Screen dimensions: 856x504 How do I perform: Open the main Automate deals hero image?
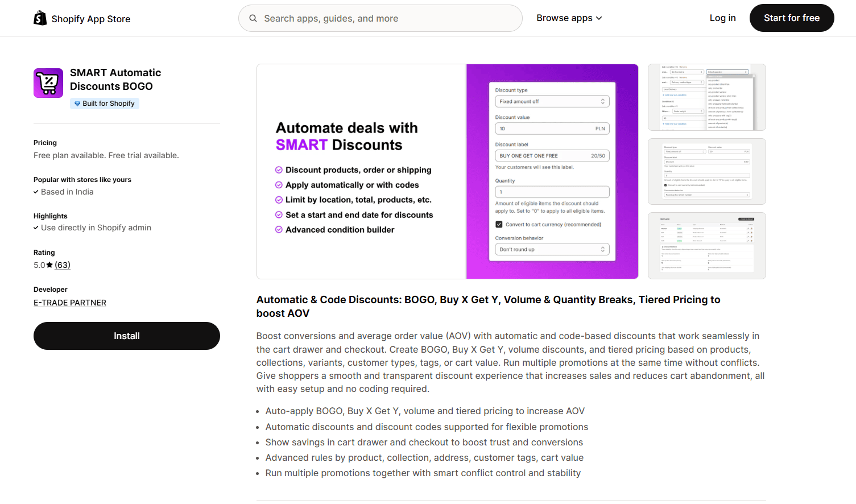click(448, 171)
